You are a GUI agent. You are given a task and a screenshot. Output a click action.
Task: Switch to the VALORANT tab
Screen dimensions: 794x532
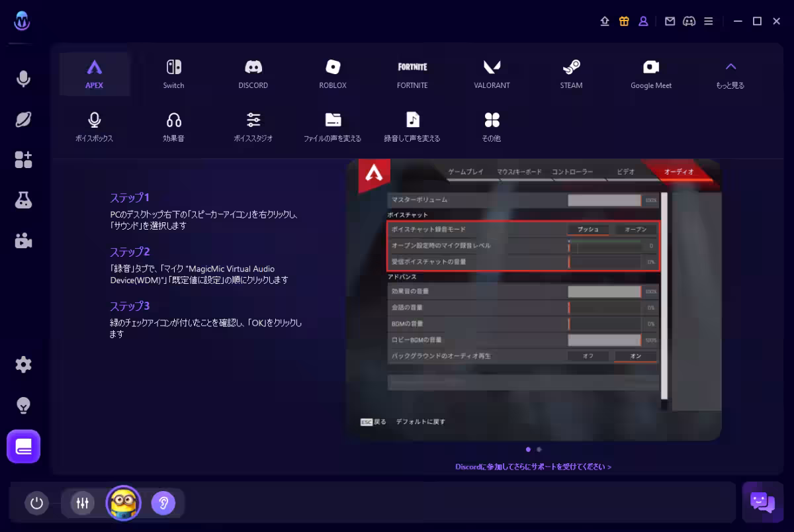coord(492,73)
